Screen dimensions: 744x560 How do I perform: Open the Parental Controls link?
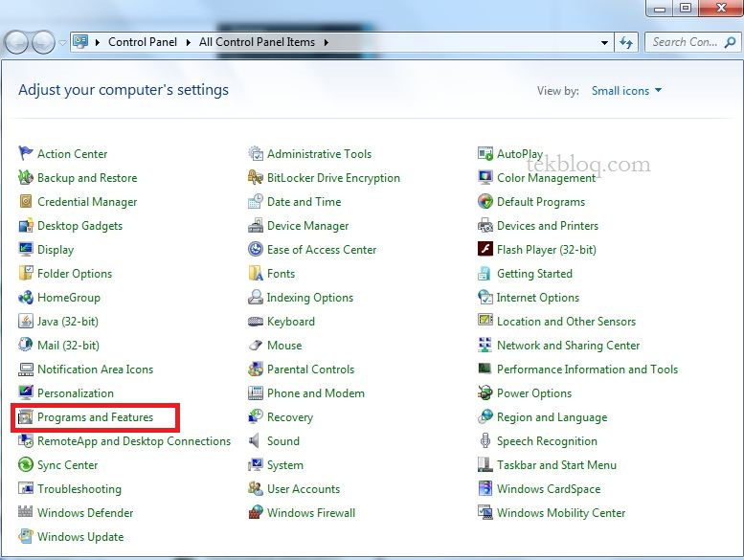[310, 369]
